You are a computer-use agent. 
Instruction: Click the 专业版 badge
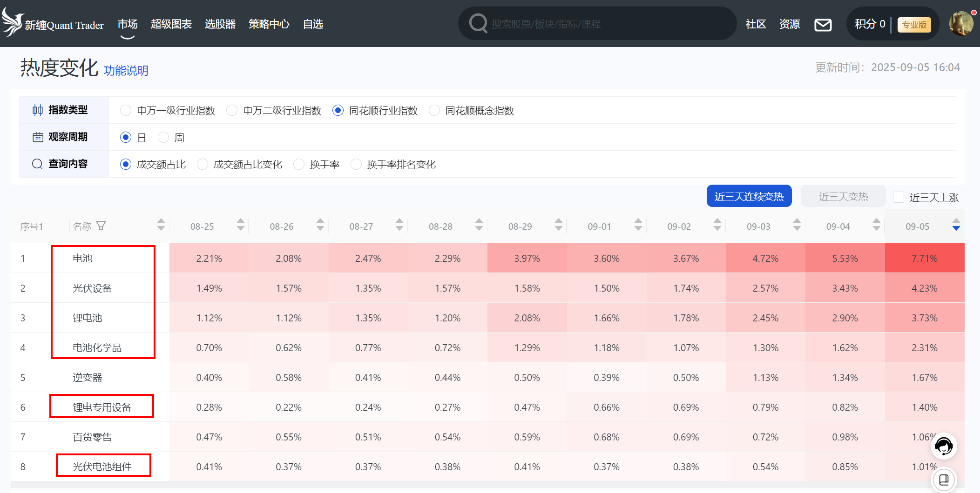914,25
